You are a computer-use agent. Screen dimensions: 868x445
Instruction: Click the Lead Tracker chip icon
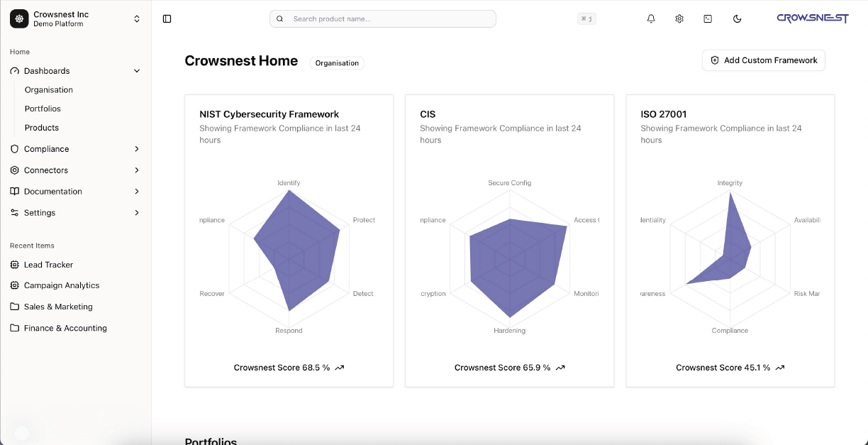15,265
